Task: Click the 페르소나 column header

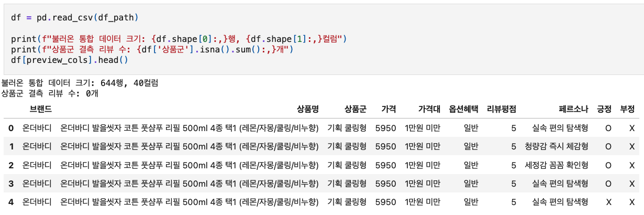Action: pos(573,109)
